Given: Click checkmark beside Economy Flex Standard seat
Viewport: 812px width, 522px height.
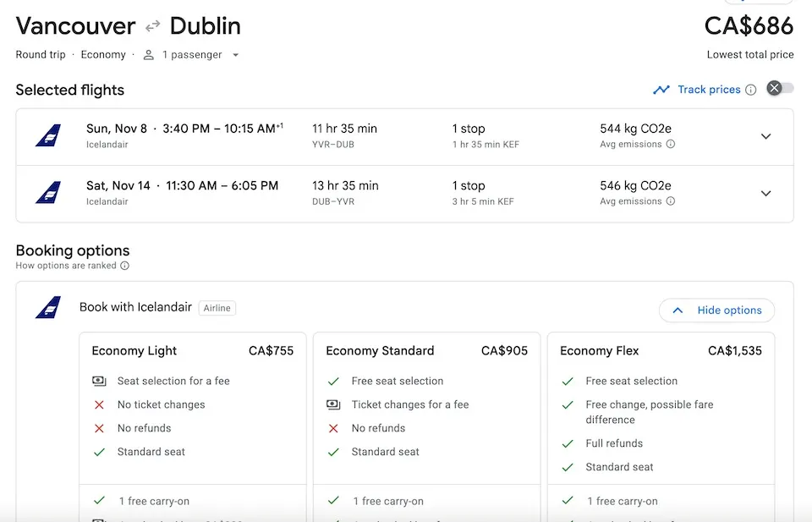Looking at the screenshot, I should (567, 468).
